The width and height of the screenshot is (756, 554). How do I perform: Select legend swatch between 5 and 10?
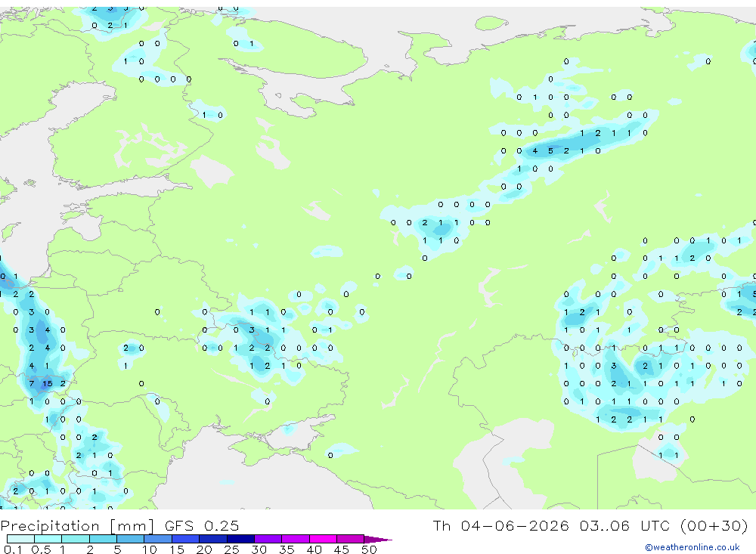click(130, 539)
